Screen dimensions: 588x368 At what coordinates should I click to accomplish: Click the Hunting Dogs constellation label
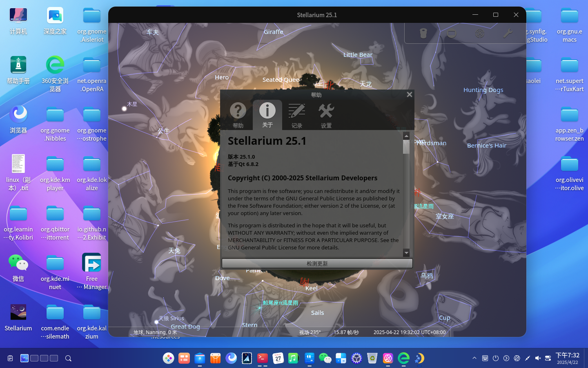coord(483,90)
